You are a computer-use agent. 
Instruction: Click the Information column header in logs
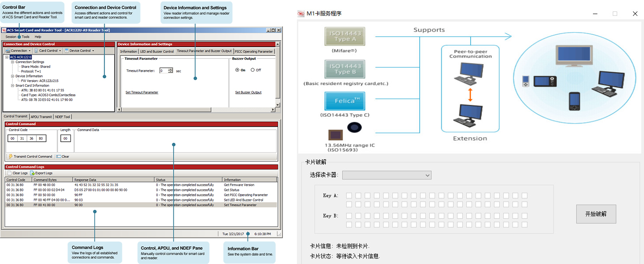(x=250, y=180)
